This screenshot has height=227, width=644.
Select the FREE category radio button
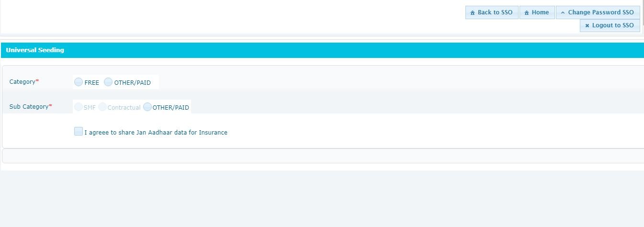click(x=79, y=82)
